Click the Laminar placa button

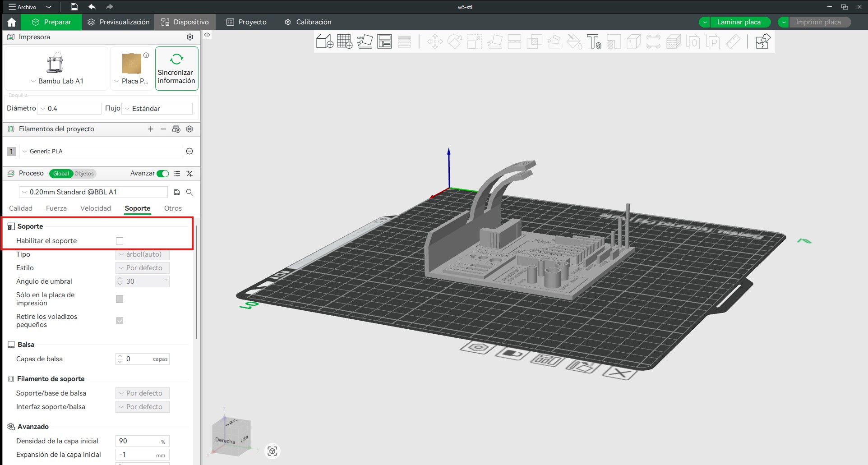click(x=739, y=22)
